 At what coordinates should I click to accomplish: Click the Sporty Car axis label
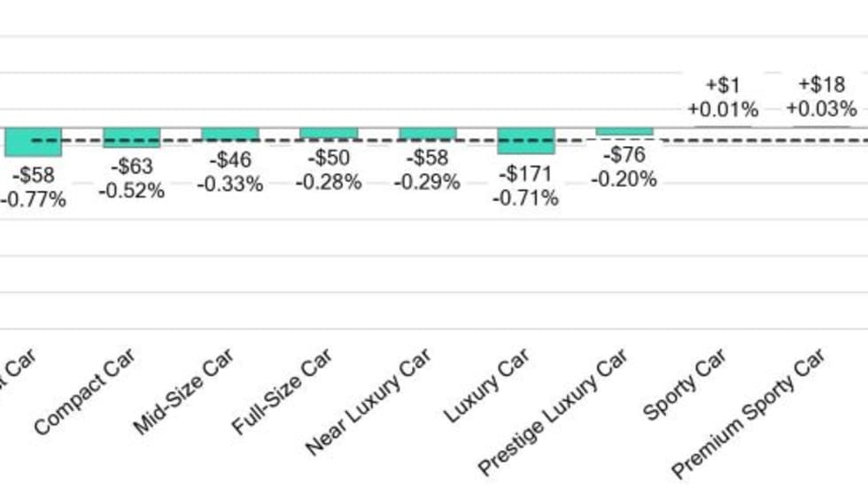(x=685, y=384)
